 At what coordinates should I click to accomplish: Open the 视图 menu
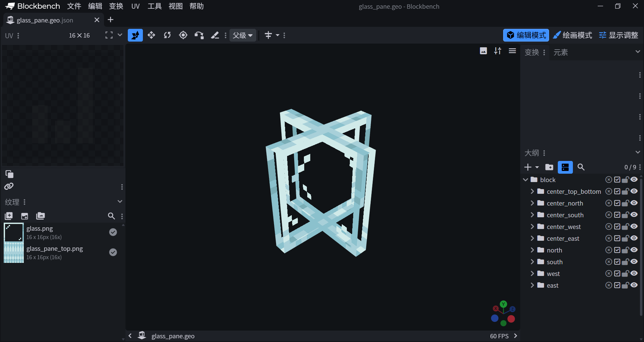pos(176,6)
